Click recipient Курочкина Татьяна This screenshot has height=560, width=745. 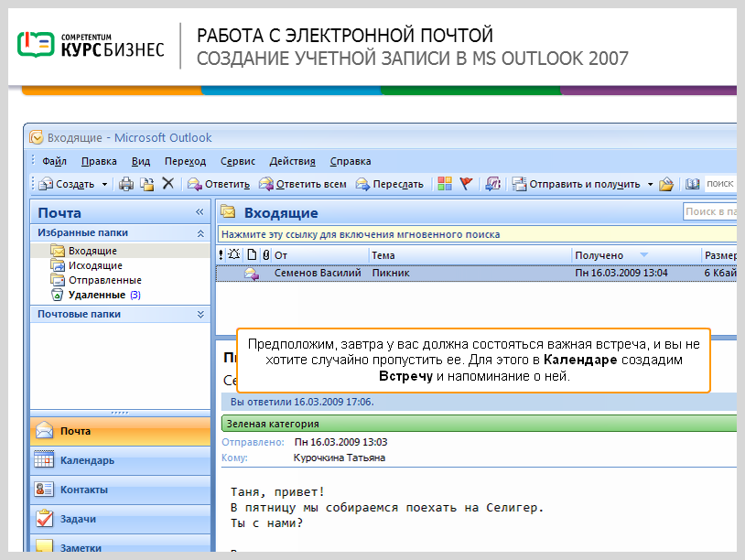tap(340, 458)
